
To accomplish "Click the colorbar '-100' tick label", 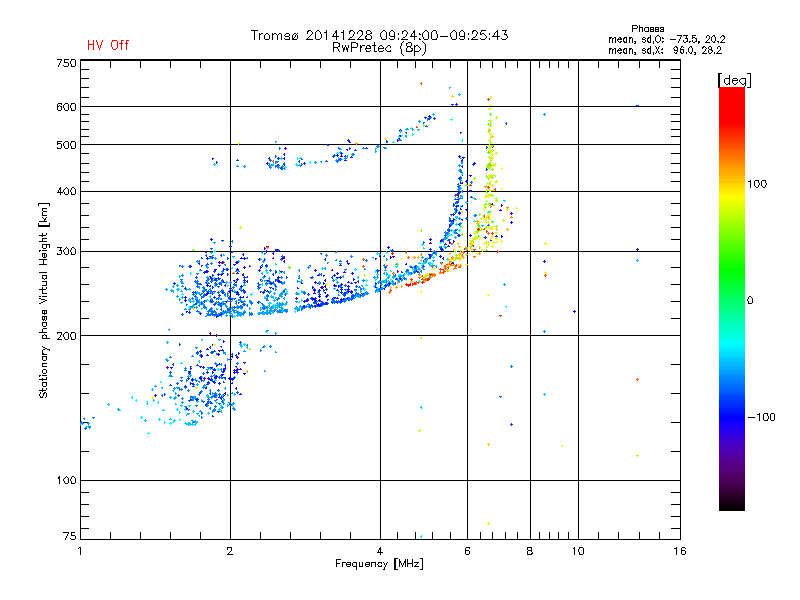I will pos(761,417).
